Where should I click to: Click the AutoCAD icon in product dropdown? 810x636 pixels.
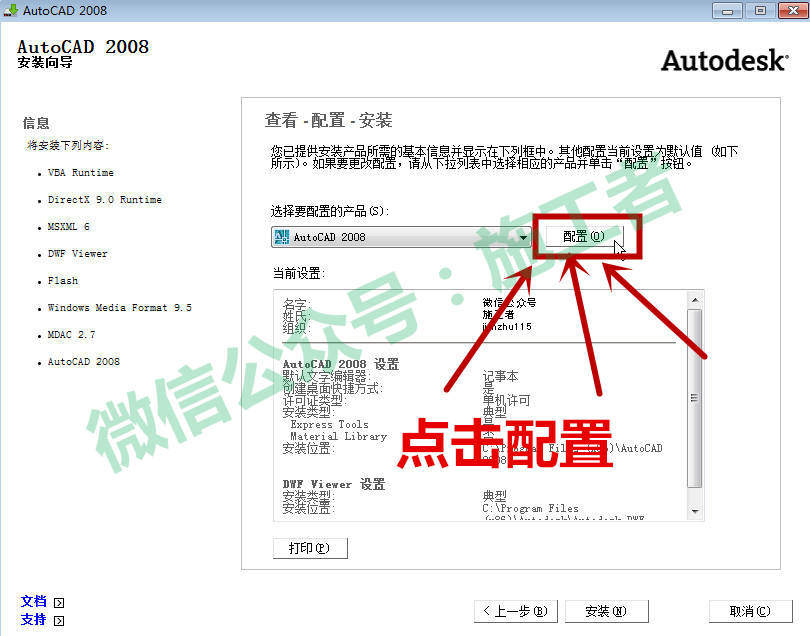point(282,237)
